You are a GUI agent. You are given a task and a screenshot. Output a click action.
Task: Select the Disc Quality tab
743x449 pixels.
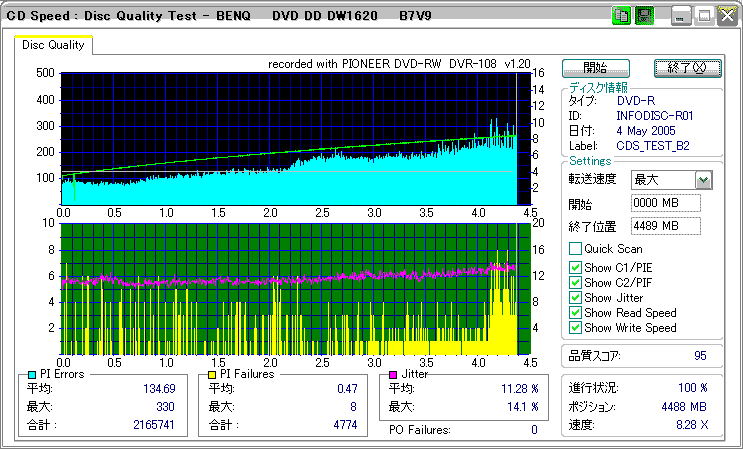54,44
